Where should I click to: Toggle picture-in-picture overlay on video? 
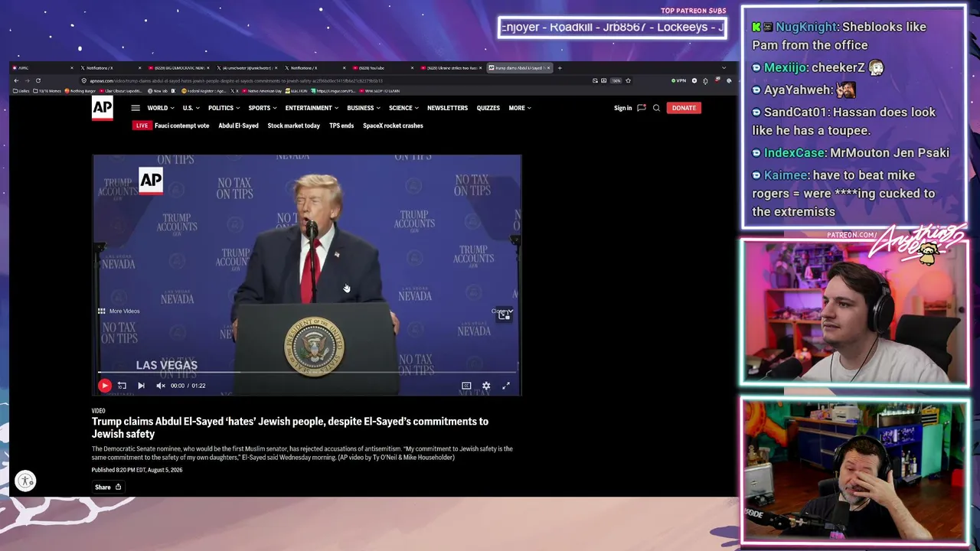pos(503,314)
